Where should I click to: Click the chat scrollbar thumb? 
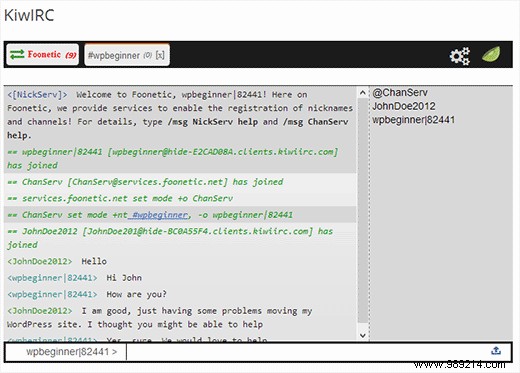click(363, 211)
